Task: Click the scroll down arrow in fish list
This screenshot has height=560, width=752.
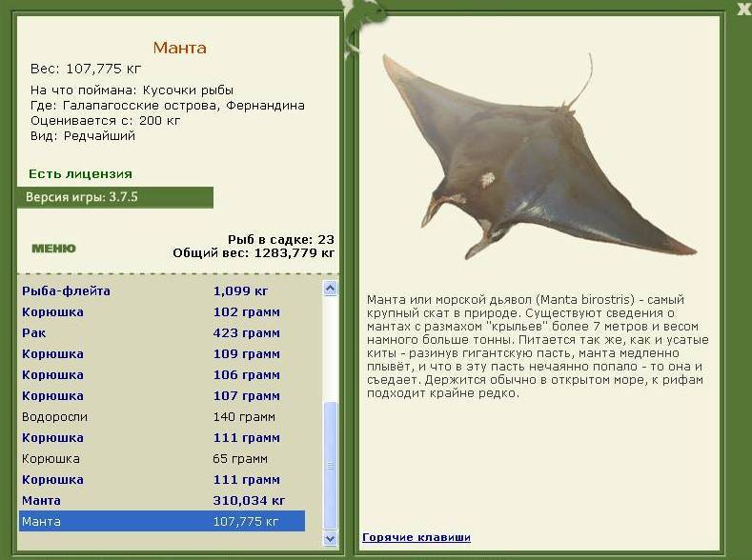Action: 330,538
